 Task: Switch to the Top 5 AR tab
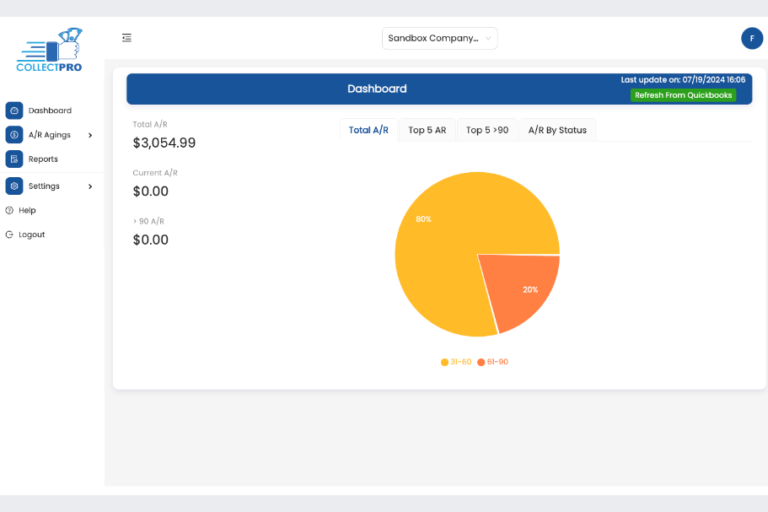coord(427,130)
